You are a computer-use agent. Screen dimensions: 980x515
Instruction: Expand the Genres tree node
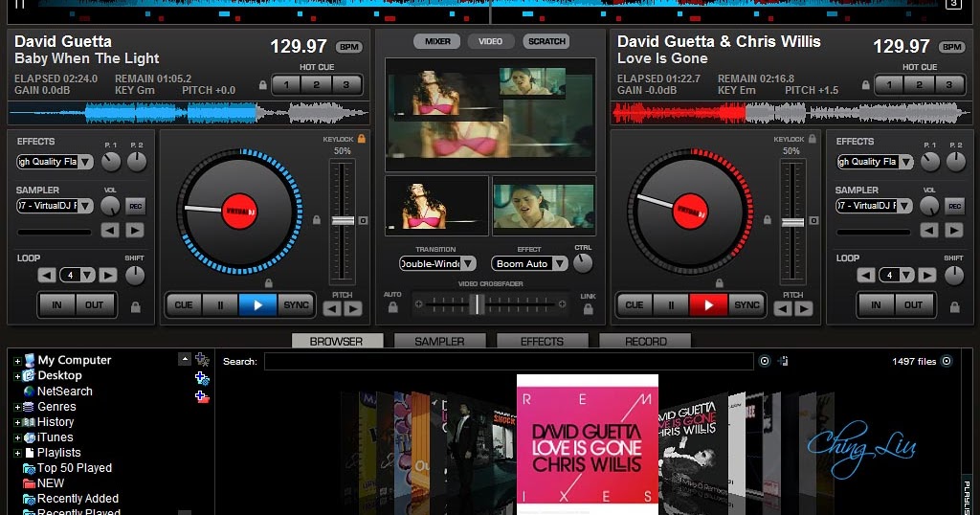(x=17, y=407)
